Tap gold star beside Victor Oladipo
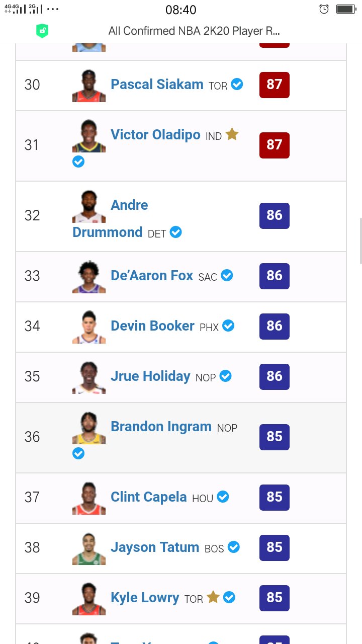The image size is (362, 644). (232, 134)
